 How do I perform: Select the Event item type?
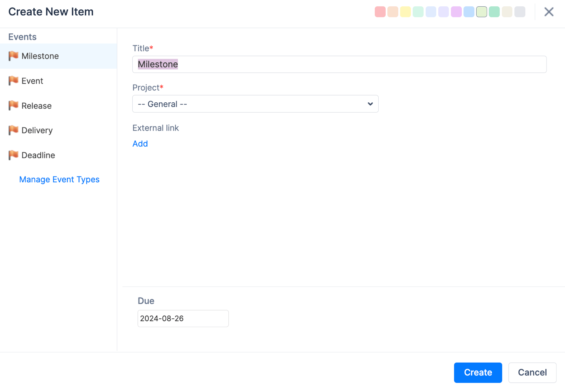point(32,81)
